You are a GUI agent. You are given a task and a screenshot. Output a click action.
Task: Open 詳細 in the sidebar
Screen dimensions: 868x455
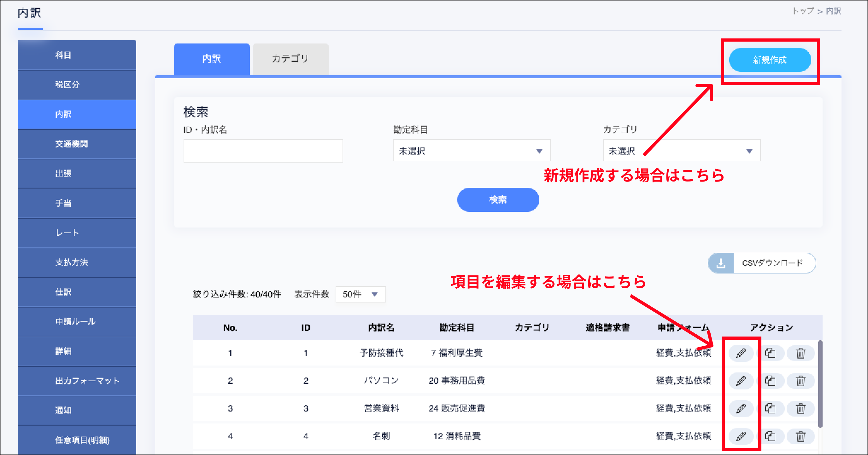point(77,351)
